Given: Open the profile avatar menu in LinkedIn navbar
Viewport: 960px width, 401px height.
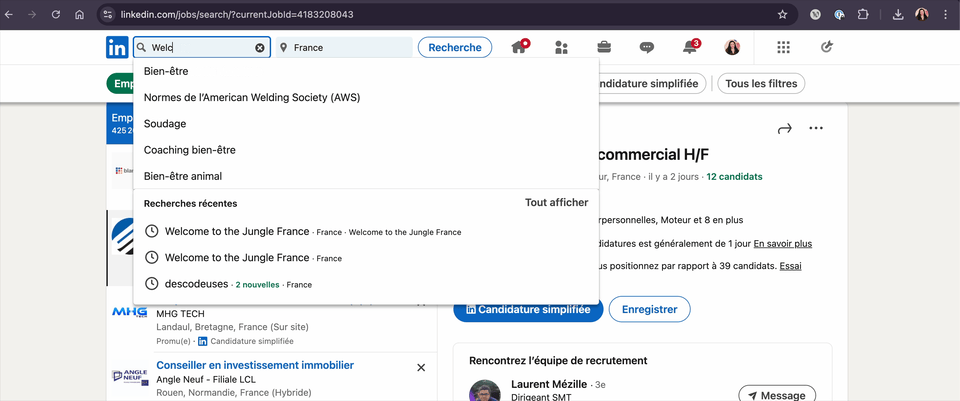Looking at the screenshot, I should [733, 47].
